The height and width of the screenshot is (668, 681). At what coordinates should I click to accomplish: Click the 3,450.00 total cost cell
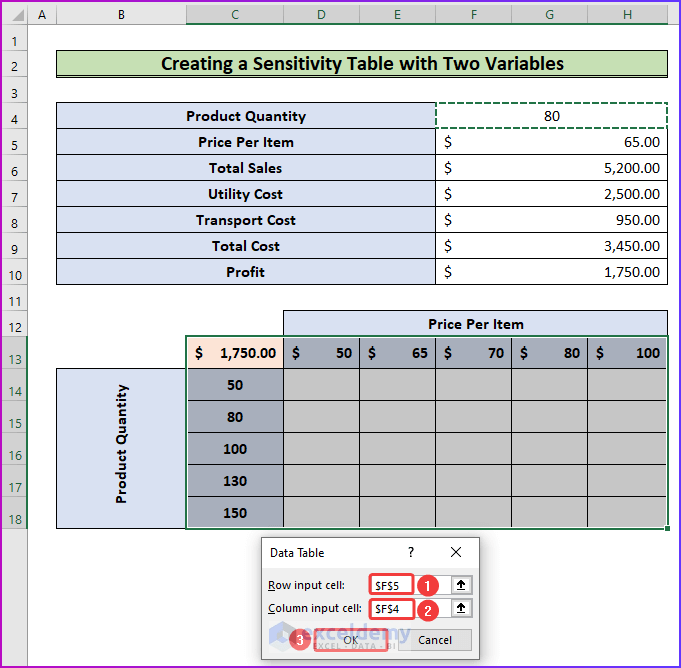(x=552, y=246)
